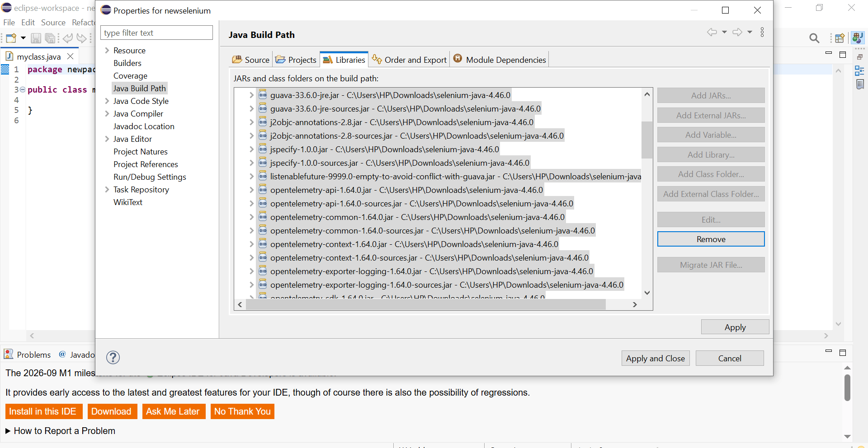This screenshot has width=868, height=448.
Task: Minimize the editor area view
Action: [x=829, y=54]
